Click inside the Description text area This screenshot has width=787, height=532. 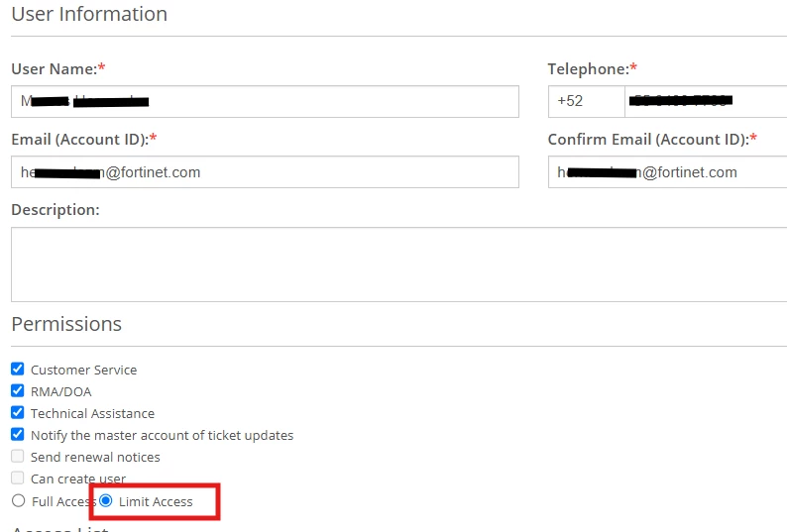[399, 265]
